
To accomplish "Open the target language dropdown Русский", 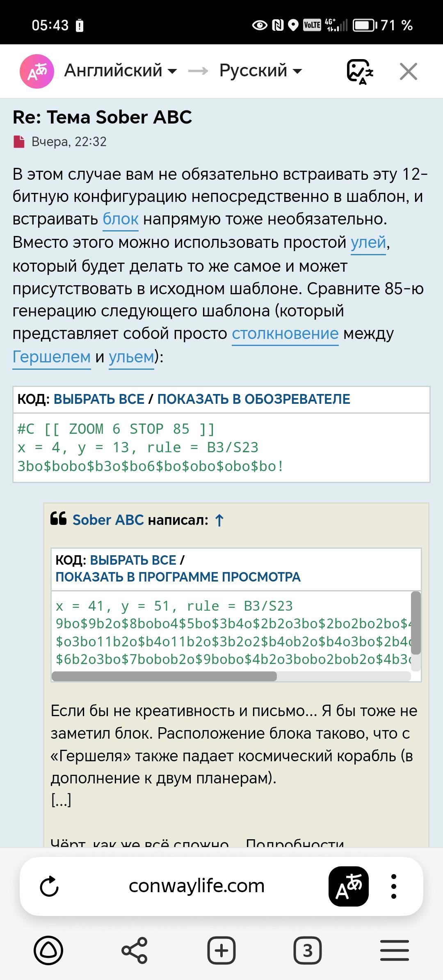I will click(260, 71).
